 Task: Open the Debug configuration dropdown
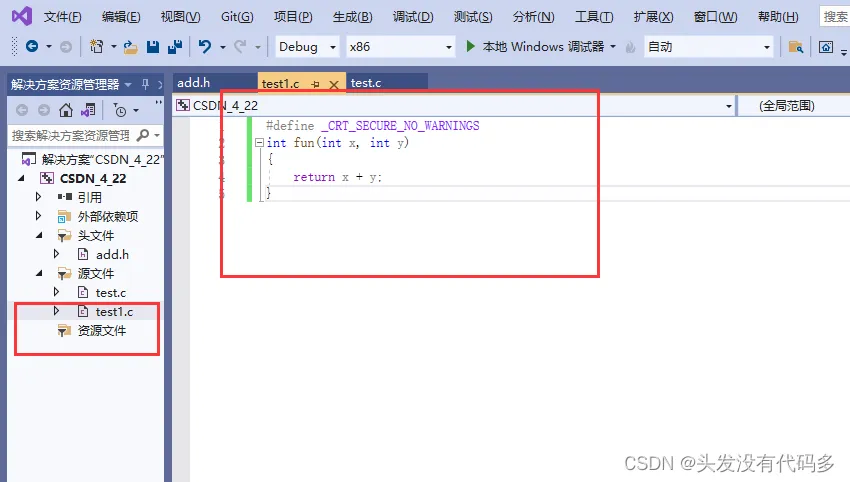[x=307, y=47]
